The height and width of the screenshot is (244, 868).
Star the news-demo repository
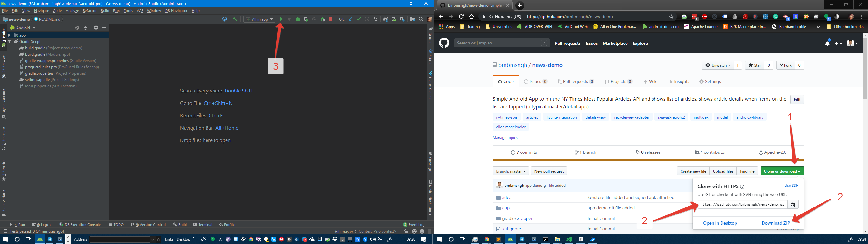[x=755, y=65]
